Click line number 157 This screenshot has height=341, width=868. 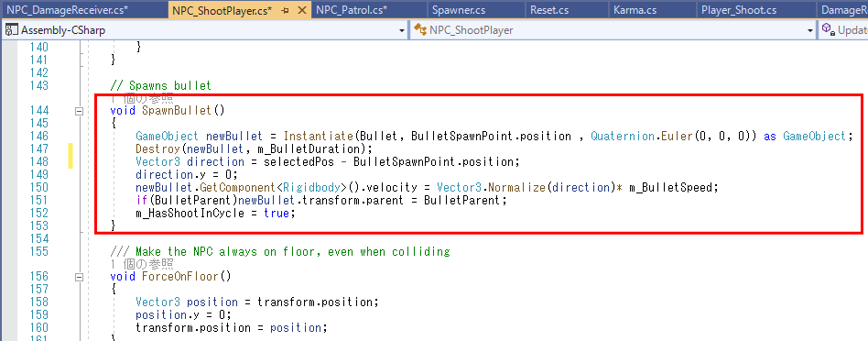(x=40, y=290)
